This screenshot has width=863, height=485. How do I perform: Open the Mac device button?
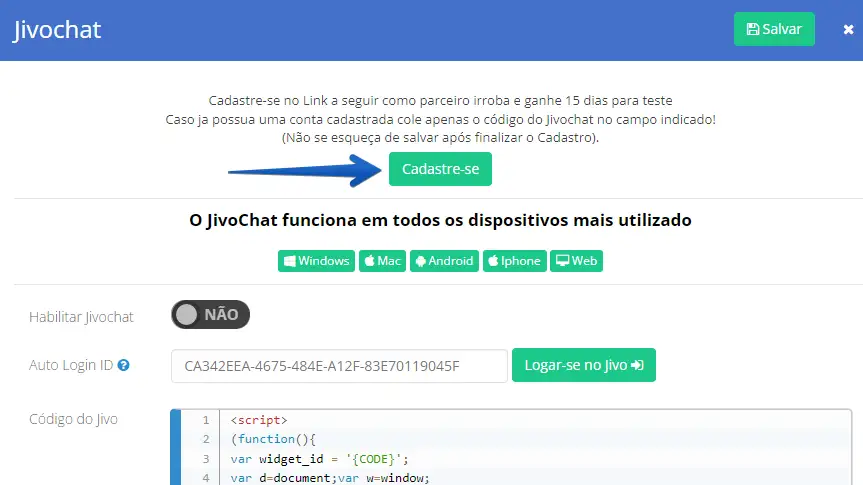[x=383, y=261]
